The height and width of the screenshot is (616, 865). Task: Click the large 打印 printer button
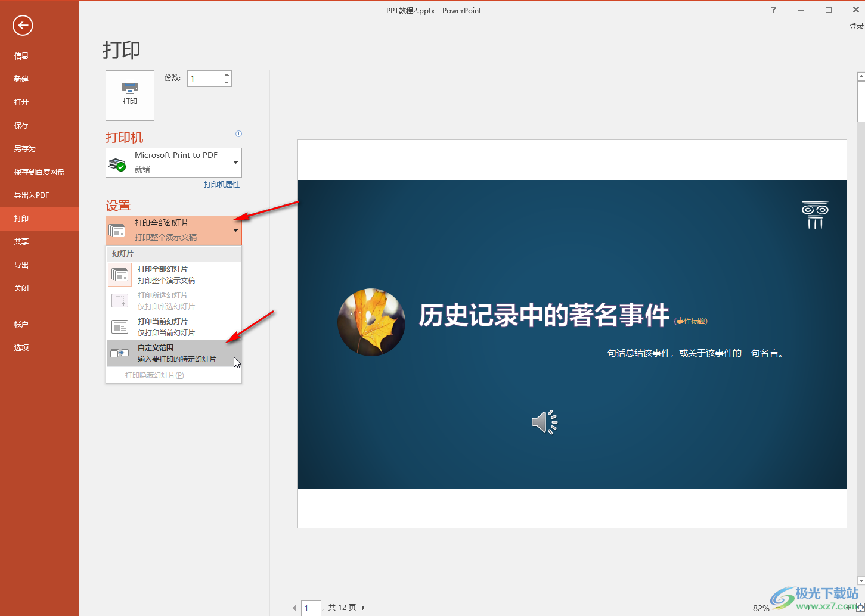click(130, 95)
